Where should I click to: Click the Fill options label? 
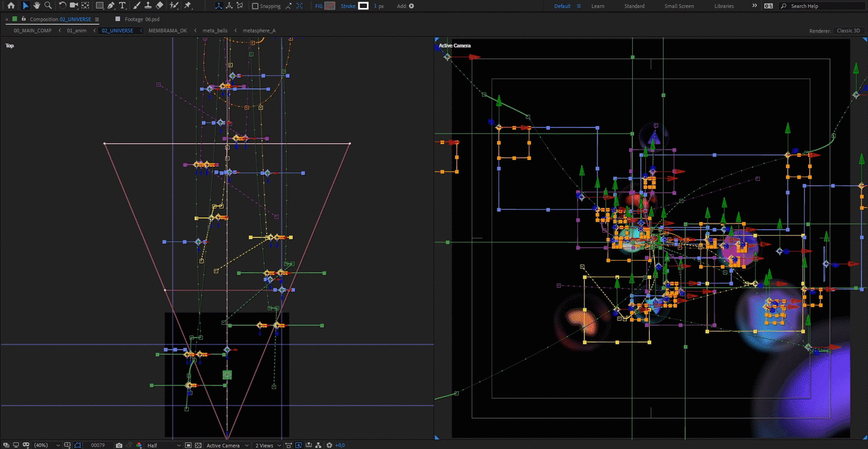click(x=319, y=6)
